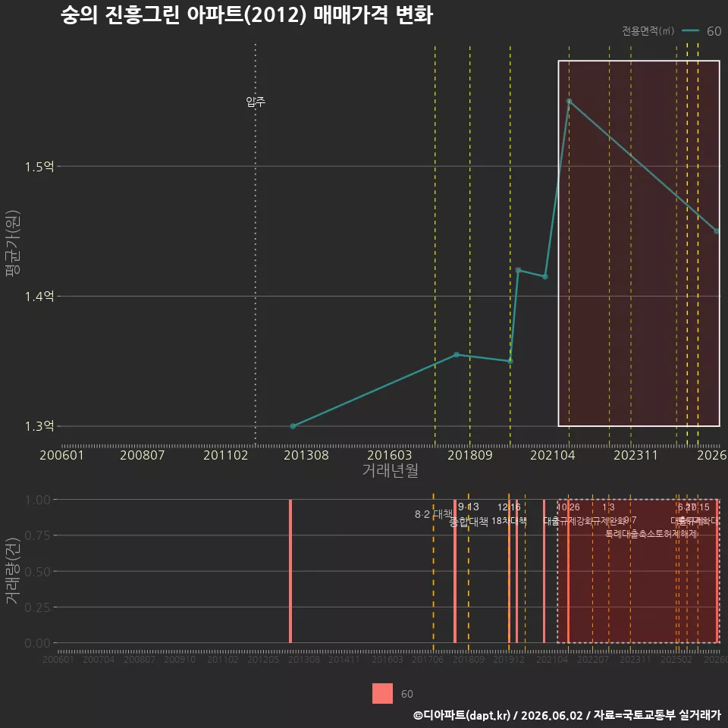The height and width of the screenshot is (728, 728).
Task: Click the '200807' label on the price chart x-axis
Action: coord(142,455)
